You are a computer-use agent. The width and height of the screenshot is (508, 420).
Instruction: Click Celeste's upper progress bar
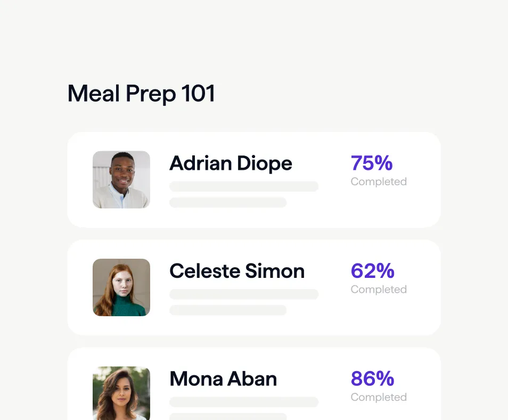click(243, 294)
